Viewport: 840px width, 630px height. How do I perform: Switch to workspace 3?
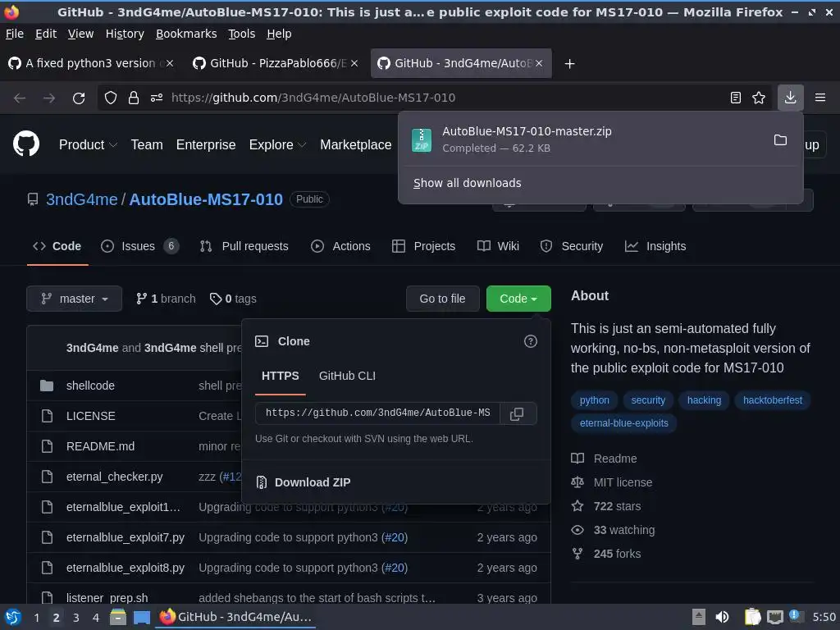coord(76,618)
